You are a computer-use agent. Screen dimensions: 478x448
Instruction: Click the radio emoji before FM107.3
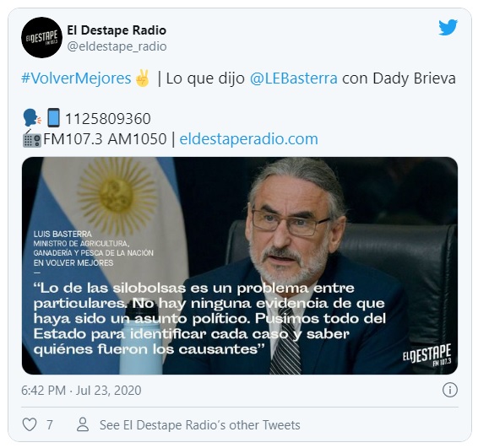tap(32, 139)
